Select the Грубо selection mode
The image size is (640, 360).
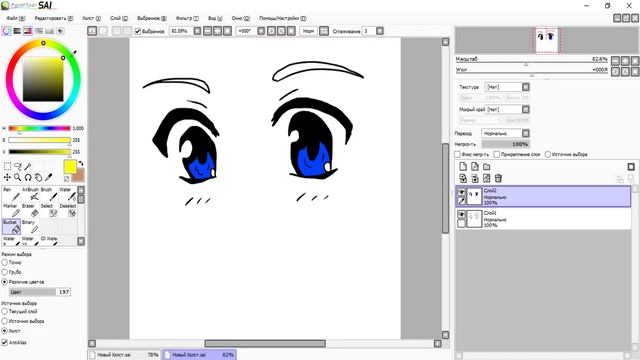click(x=5, y=272)
